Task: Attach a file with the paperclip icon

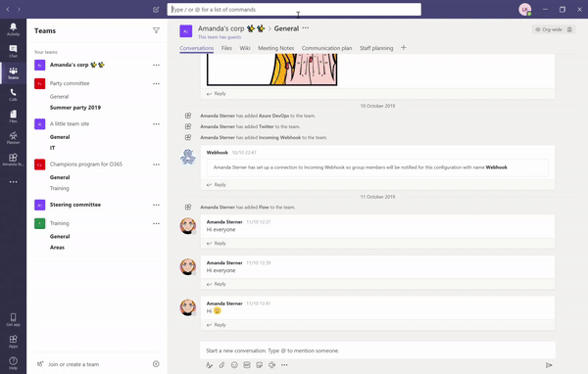Action: pyautogui.click(x=221, y=365)
